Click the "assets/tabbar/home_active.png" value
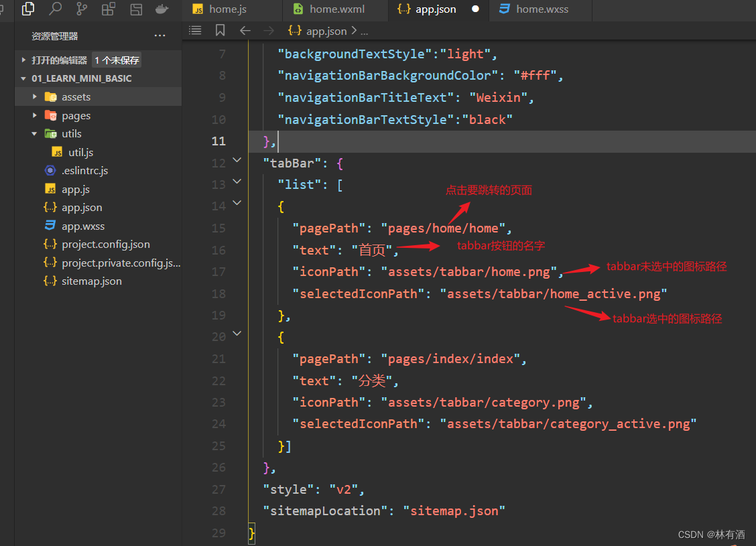The width and height of the screenshot is (756, 546). [554, 294]
